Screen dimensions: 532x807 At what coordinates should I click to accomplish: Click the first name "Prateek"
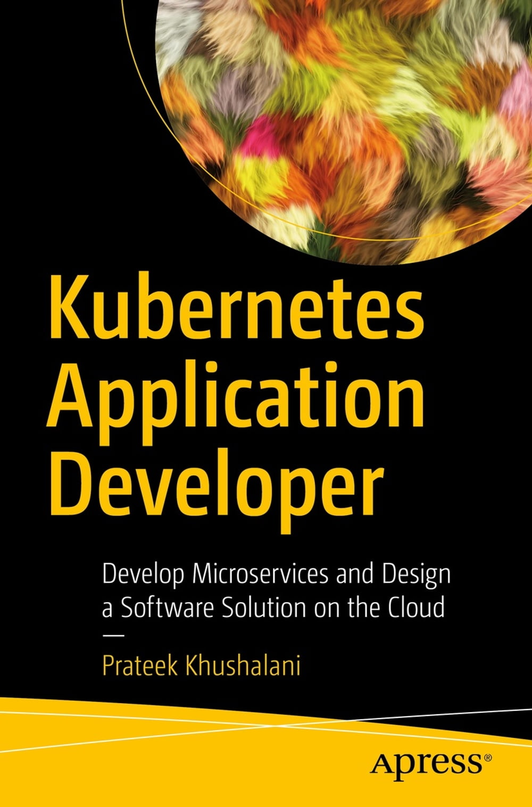click(140, 666)
